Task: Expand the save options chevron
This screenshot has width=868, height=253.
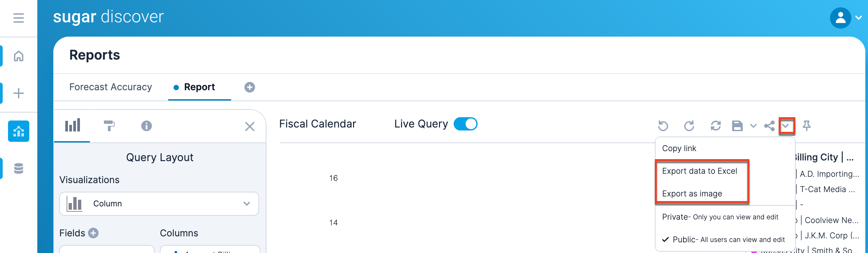Action: (x=753, y=126)
